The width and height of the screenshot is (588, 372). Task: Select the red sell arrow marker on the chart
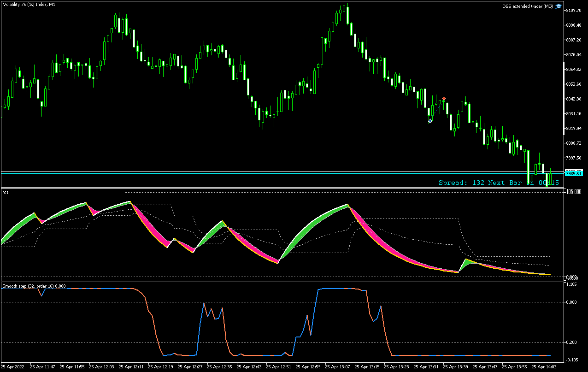pyautogui.click(x=443, y=98)
